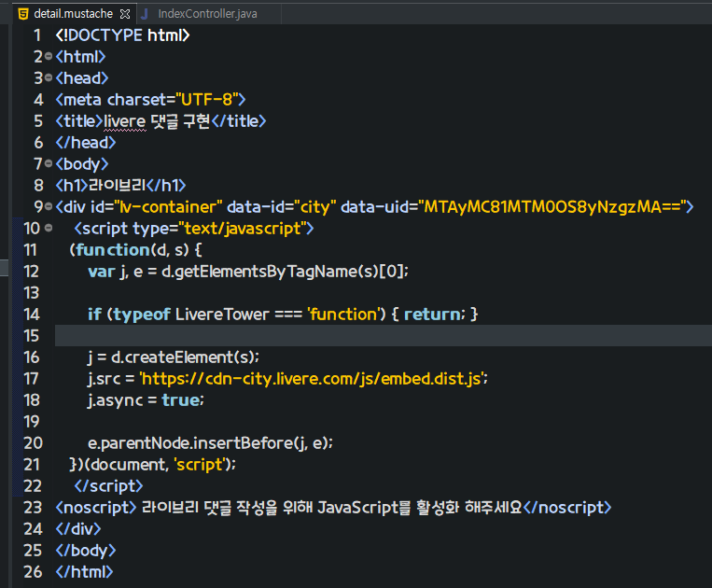Click the h1 라이브러리 heading line
Image resolution: width=712 pixels, height=588 pixels.
pos(120,185)
